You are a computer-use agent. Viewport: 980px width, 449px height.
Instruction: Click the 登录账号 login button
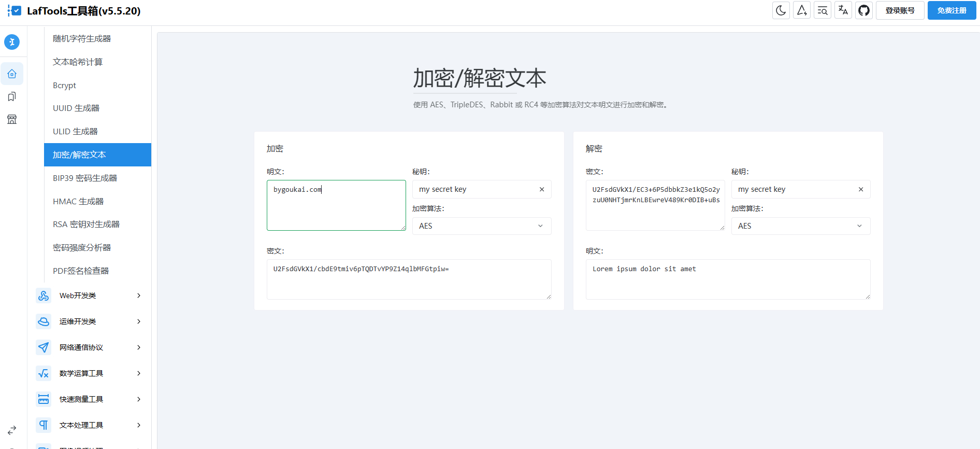(x=900, y=10)
